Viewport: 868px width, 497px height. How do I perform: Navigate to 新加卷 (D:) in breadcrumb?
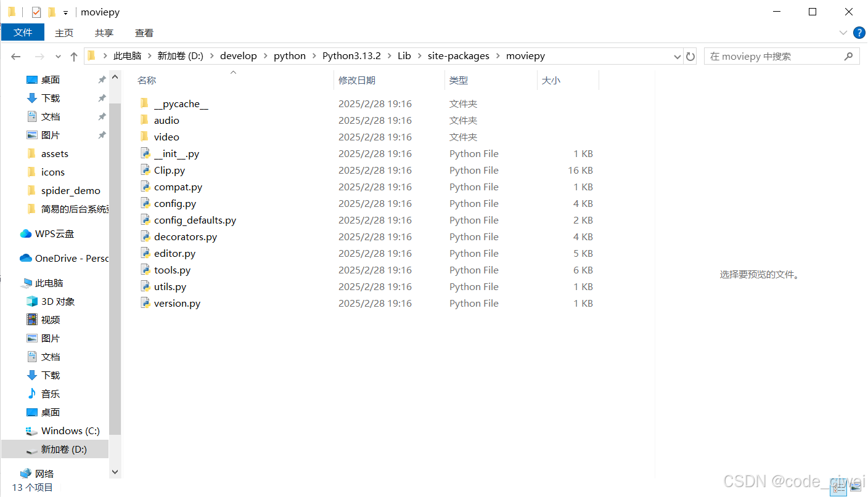(x=180, y=55)
